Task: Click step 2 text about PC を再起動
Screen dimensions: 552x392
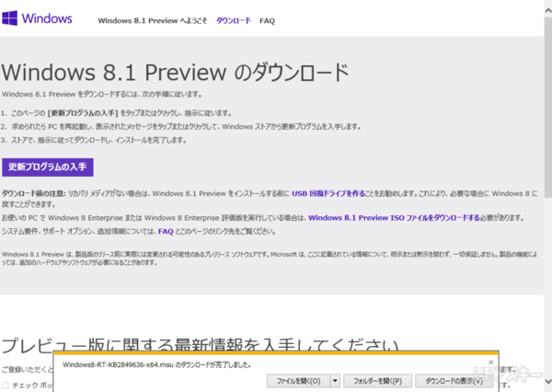Action: pos(181,126)
